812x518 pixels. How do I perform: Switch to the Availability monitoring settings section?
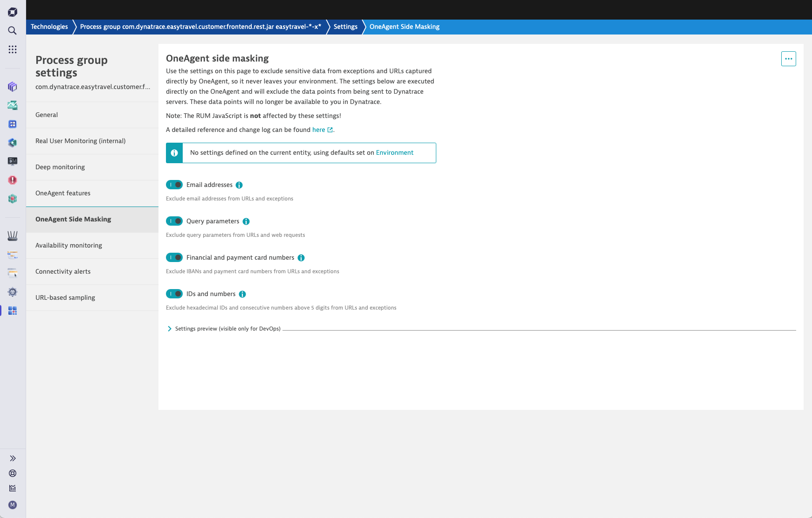pos(69,245)
